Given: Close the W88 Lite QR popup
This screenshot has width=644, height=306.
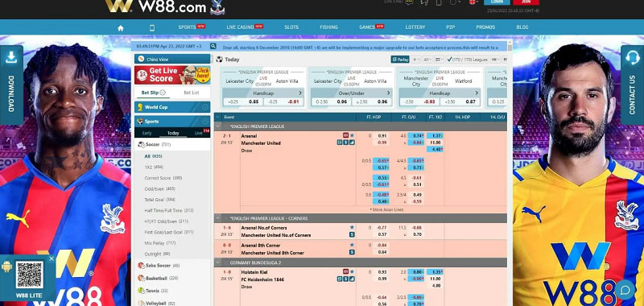Looking at the screenshot, I should point(52,258).
